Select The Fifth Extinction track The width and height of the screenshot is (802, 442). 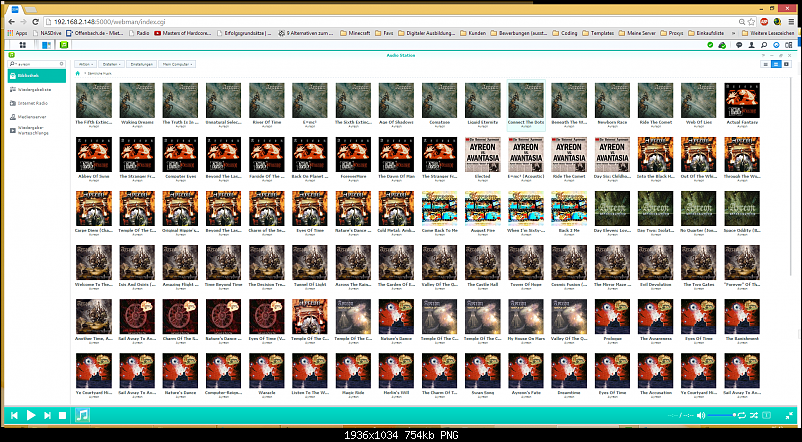(x=94, y=105)
